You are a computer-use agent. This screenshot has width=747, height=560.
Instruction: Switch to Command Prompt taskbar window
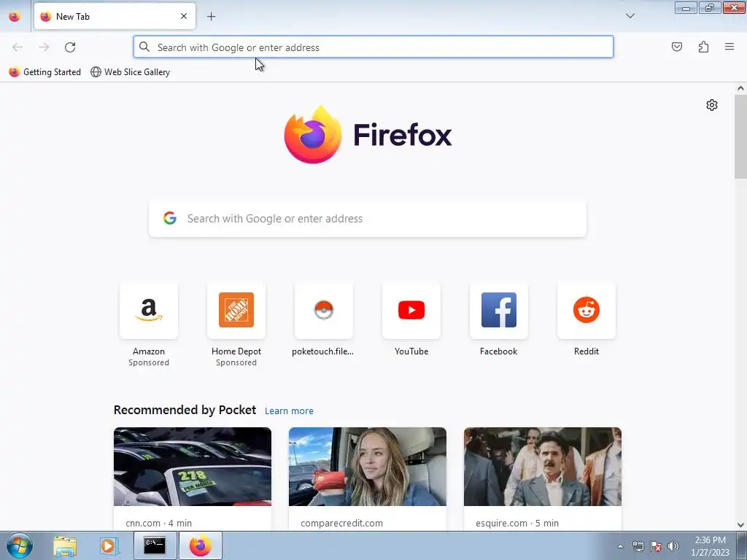pos(155,545)
